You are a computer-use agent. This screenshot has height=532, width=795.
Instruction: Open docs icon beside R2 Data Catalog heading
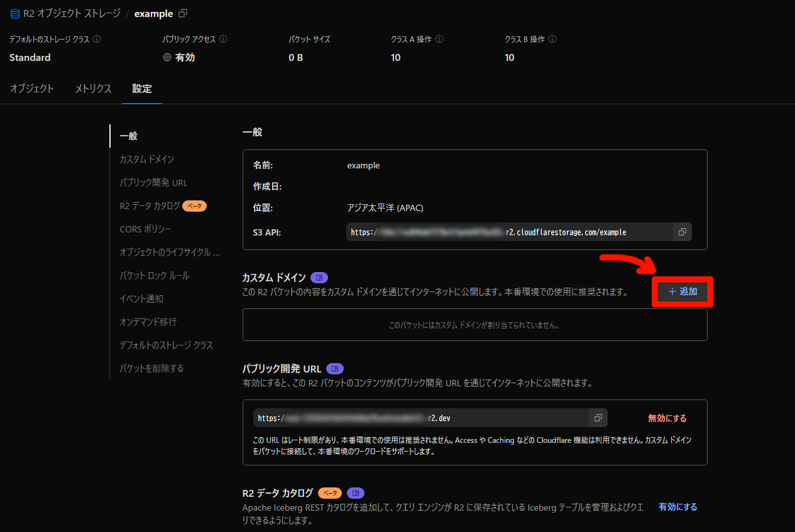(x=356, y=493)
